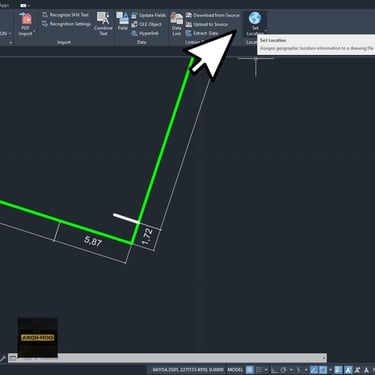Select the short white line near corner

point(126,218)
